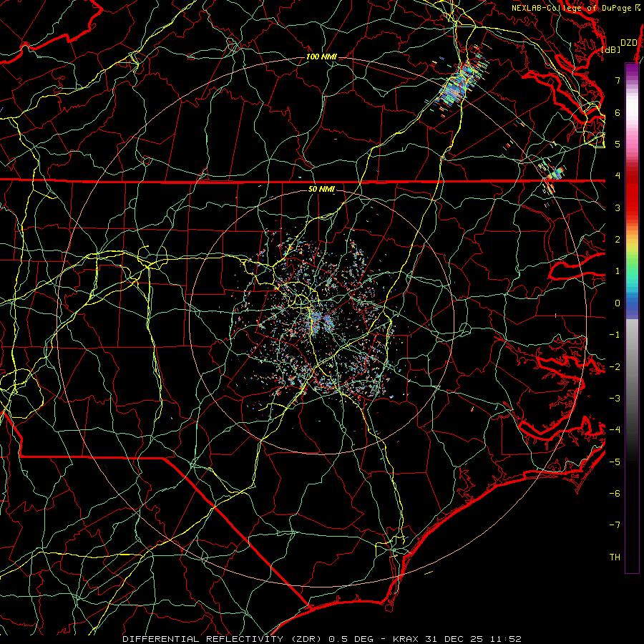Click the -5 dB value on color scale
The width and height of the screenshot is (644, 644).
coord(615,462)
